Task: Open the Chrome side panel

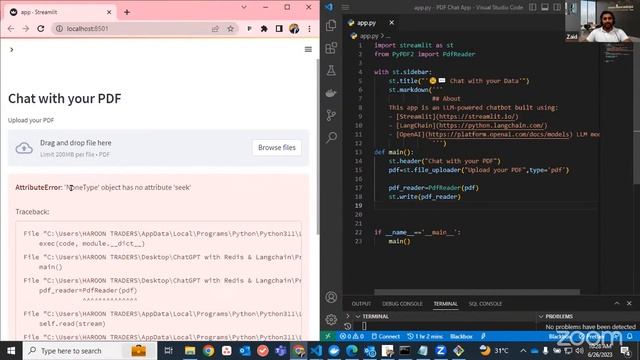Action: [x=279, y=29]
